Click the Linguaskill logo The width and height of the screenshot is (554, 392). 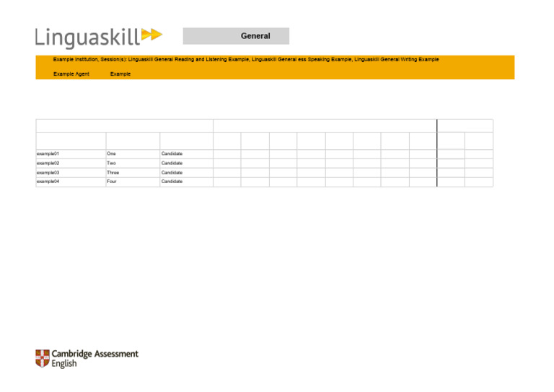pyautogui.click(x=99, y=37)
